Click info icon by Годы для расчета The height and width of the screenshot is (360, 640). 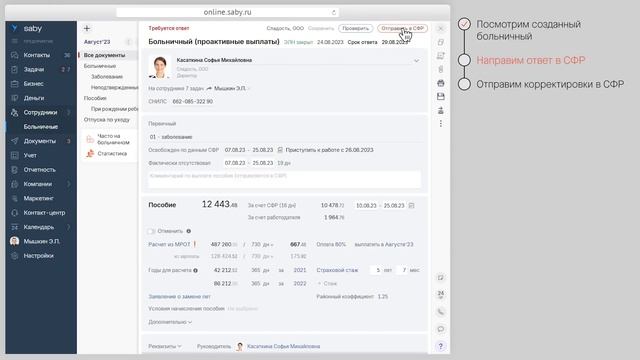[x=196, y=271]
